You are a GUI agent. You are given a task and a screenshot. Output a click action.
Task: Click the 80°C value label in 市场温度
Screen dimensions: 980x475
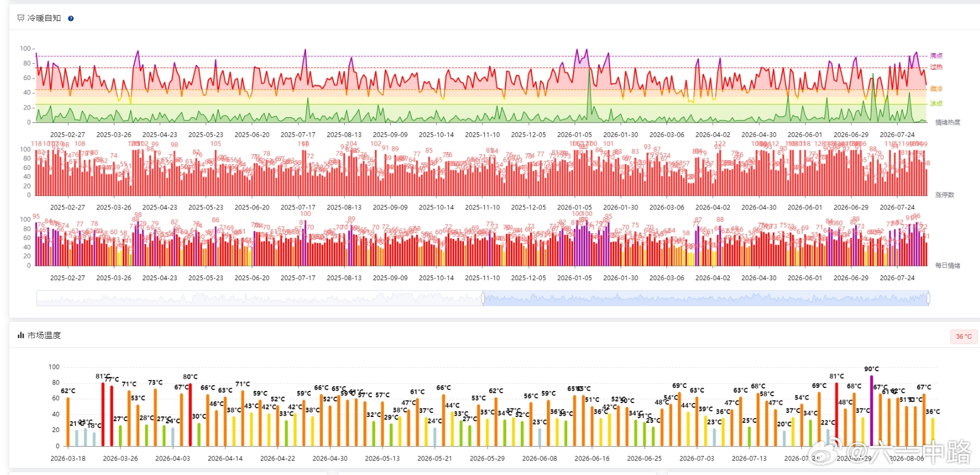pyautogui.click(x=190, y=377)
